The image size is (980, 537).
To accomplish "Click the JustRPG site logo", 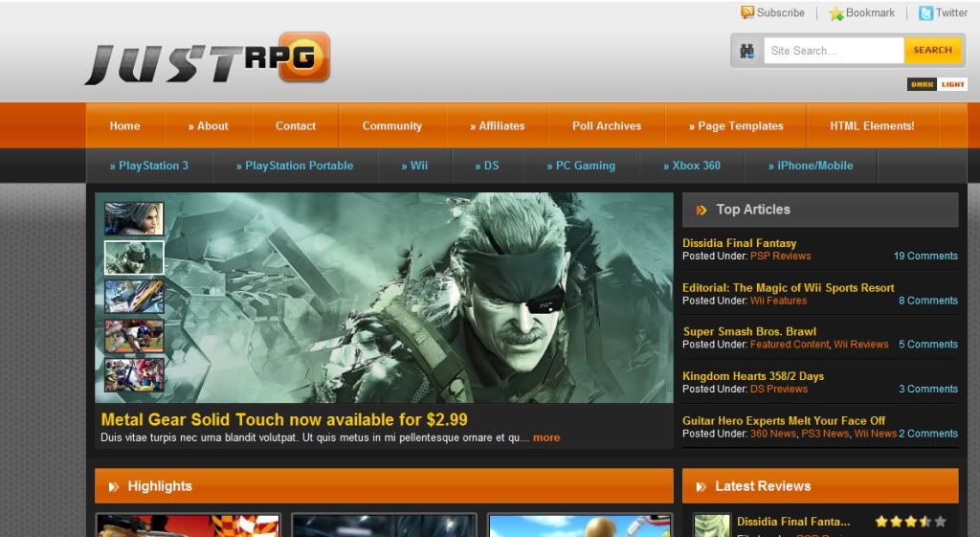I will click(x=208, y=58).
